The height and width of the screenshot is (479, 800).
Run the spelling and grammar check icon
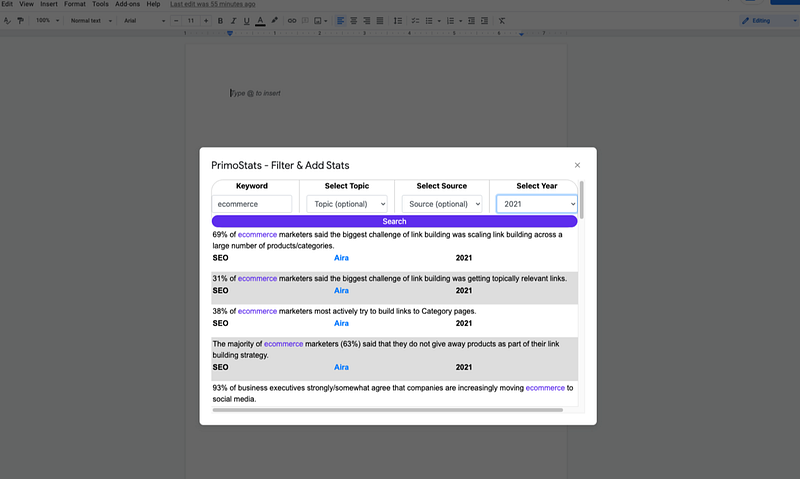[x=7, y=21]
